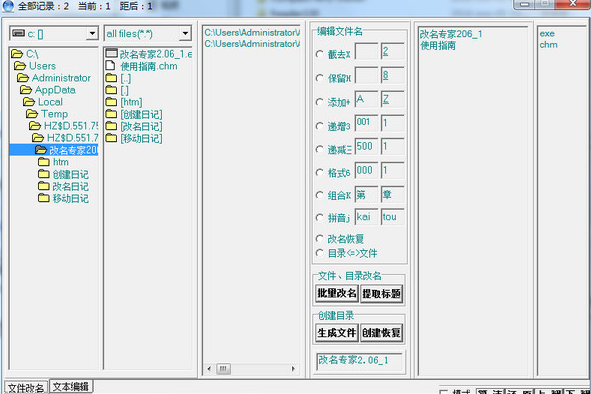The image size is (591, 394).
Task: Open the Administrator folder in tree
Action: click(54, 78)
